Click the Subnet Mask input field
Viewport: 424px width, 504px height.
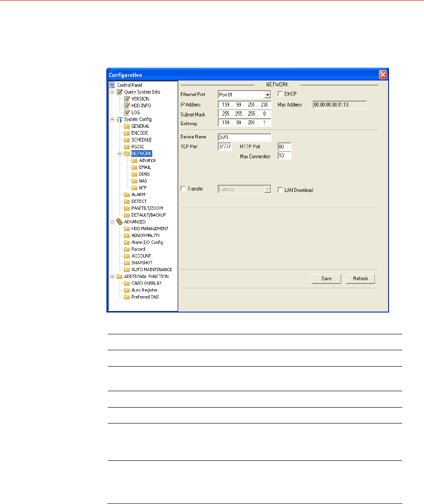click(x=244, y=114)
